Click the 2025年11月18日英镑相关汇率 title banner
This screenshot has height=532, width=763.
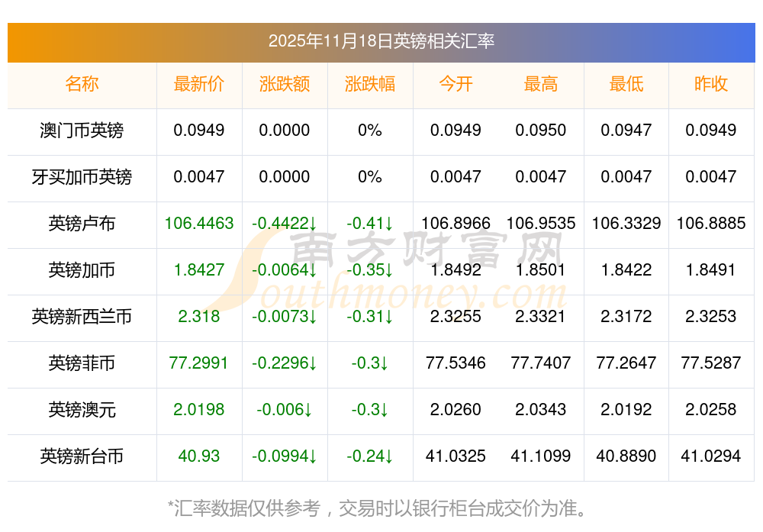coord(381,41)
